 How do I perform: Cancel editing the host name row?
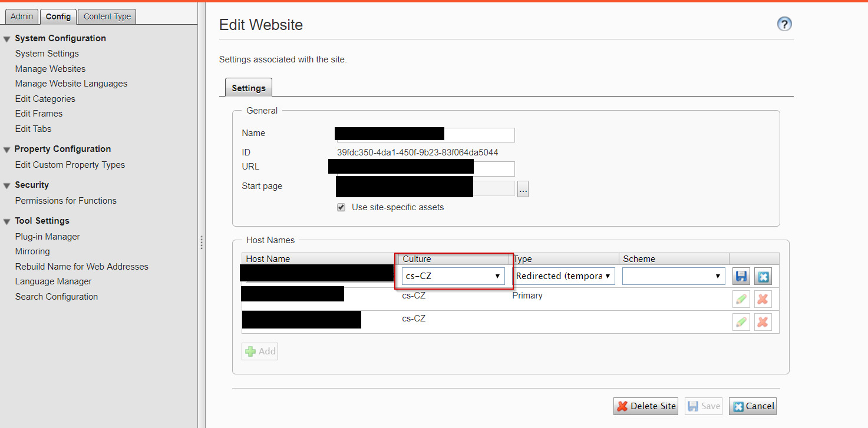click(763, 277)
